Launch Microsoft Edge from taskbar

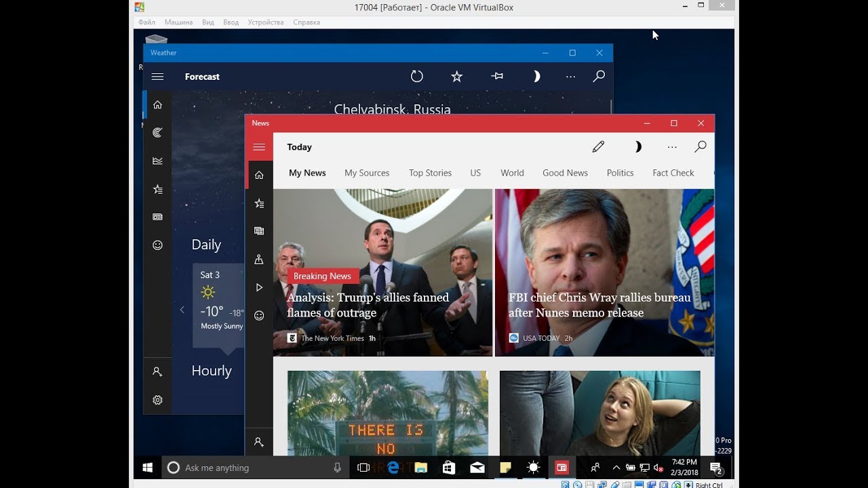(393, 468)
